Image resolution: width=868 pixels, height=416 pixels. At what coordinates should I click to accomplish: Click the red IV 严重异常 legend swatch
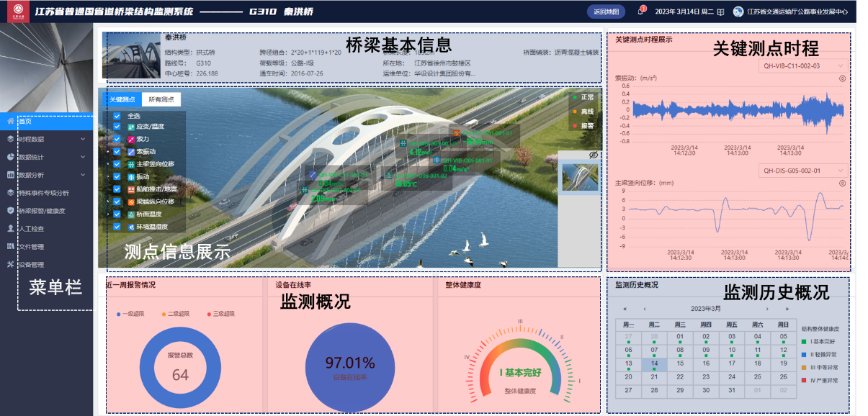tap(803, 380)
